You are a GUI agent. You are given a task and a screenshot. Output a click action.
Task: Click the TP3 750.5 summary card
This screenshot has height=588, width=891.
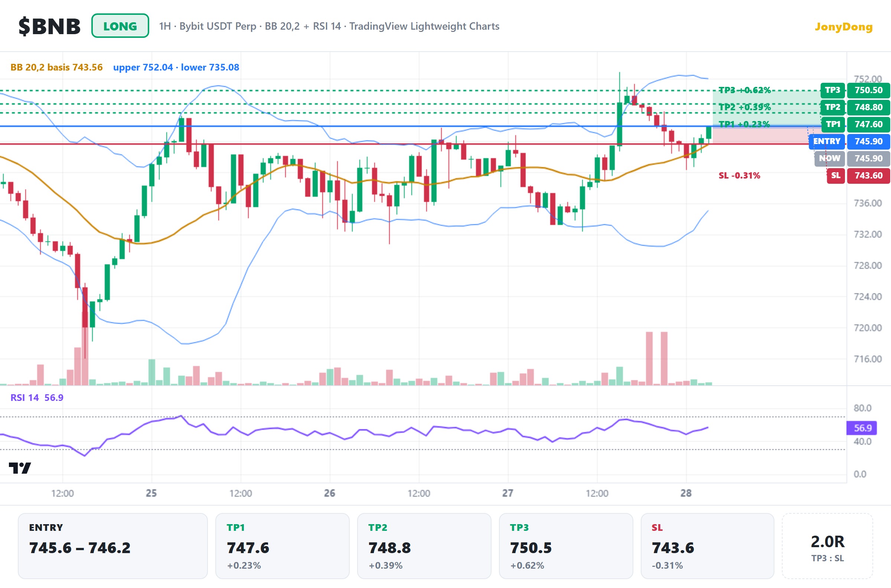[566, 546]
